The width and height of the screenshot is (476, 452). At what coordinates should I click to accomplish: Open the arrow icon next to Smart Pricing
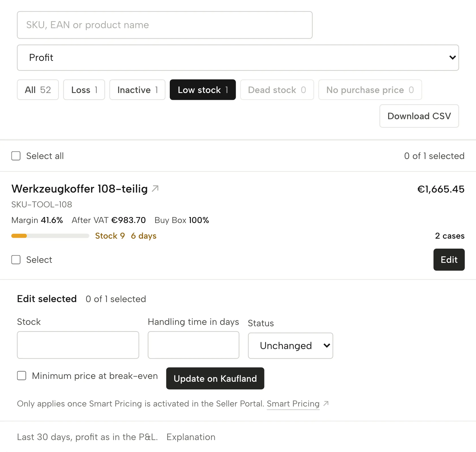coord(326,403)
